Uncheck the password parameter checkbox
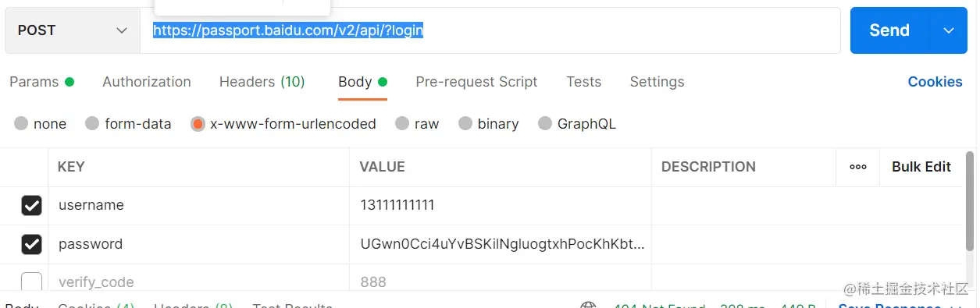This screenshot has width=980, height=308. pyautogui.click(x=31, y=244)
